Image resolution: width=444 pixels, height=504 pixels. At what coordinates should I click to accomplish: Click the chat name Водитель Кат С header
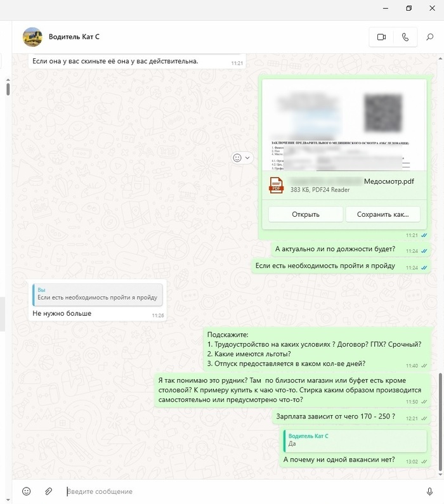pyautogui.click(x=74, y=37)
